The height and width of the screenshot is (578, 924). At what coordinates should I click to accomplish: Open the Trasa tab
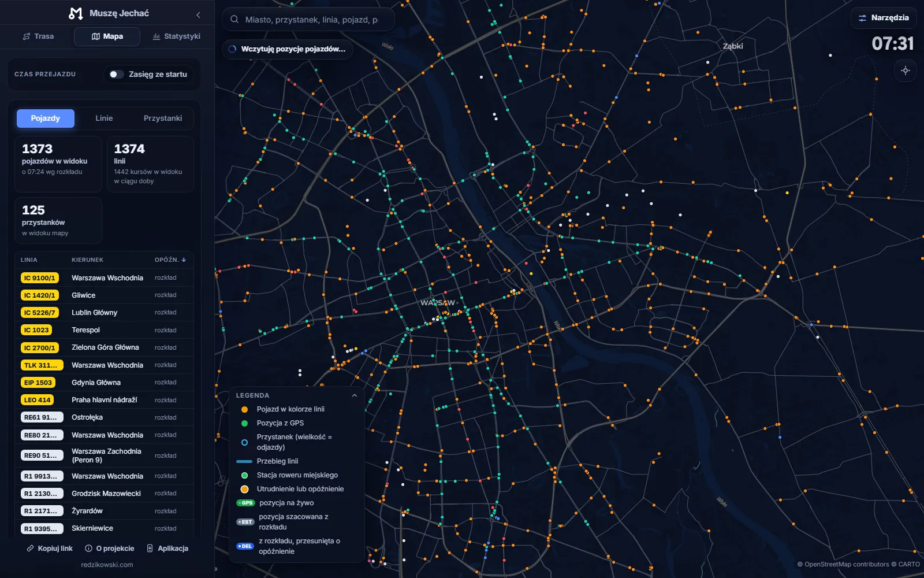(x=38, y=36)
